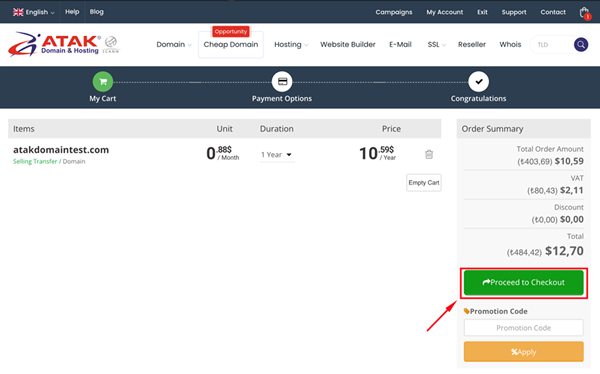Screen dimensions: 600x374
Task: Click the 10.59$ / Year price
Action: coord(377,153)
